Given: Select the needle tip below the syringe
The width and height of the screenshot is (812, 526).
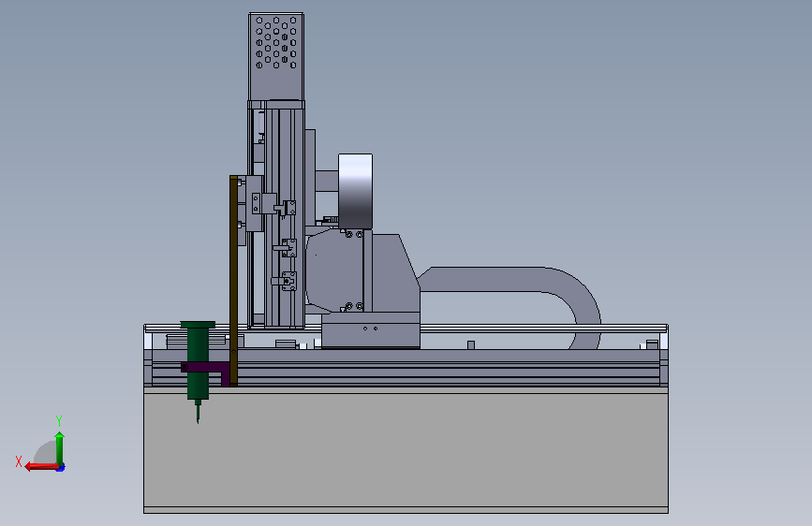Looking at the screenshot, I should (x=198, y=412).
